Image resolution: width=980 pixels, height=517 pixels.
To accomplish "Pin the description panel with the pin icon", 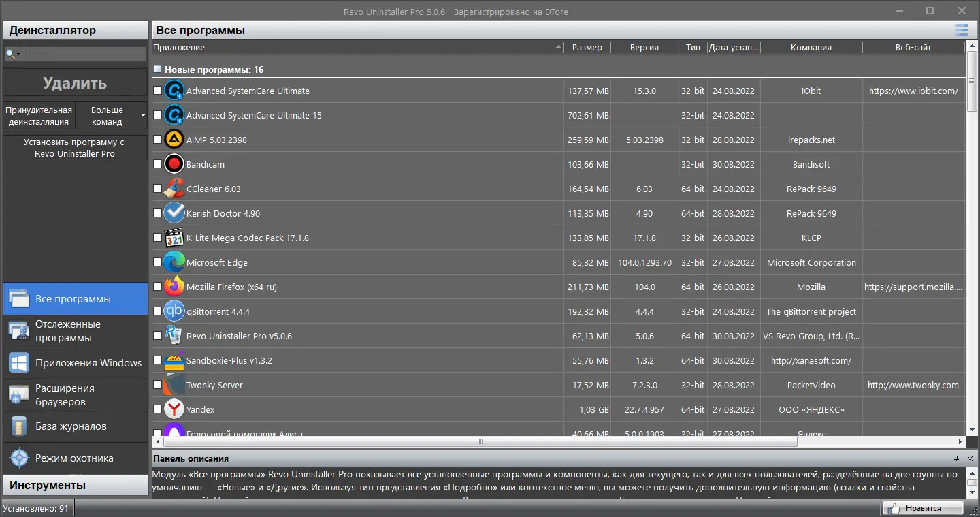I will 957,458.
